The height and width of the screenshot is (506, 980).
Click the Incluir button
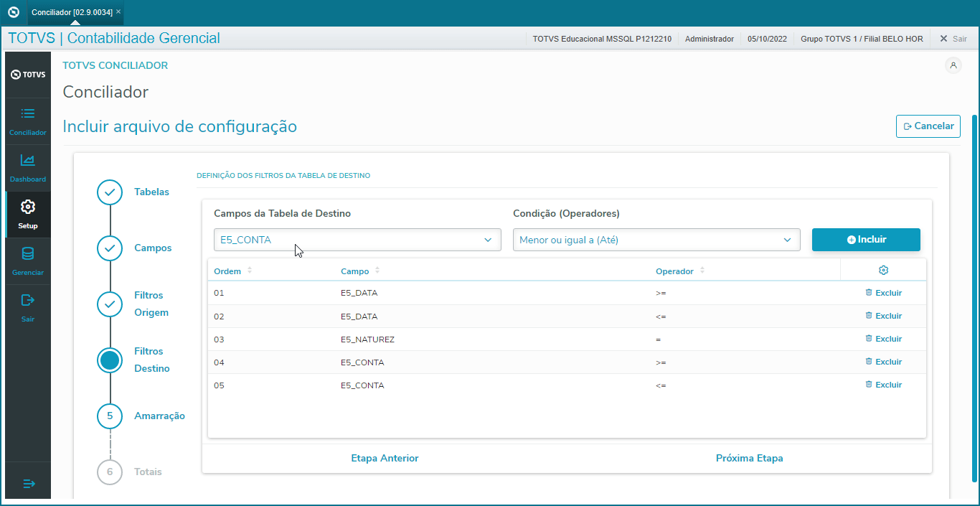pyautogui.click(x=866, y=240)
